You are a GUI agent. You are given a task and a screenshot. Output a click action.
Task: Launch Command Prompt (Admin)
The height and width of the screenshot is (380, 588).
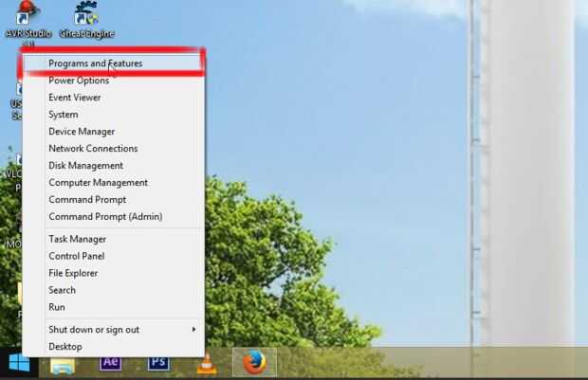[114, 217]
